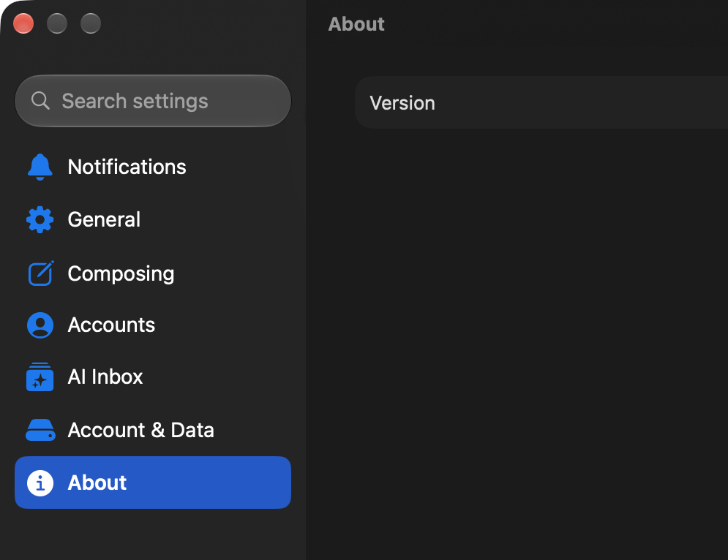728x560 pixels.
Task: Open the Account & Data label
Action: tap(140, 430)
